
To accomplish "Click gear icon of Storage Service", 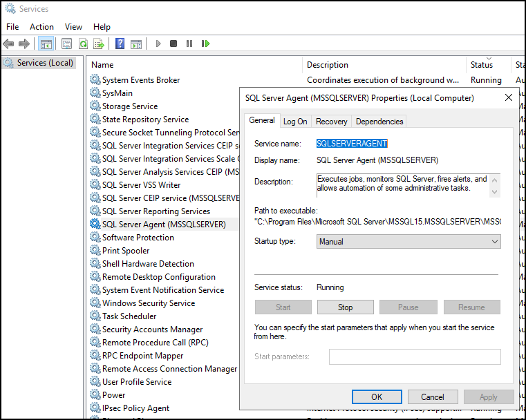I will coord(95,106).
